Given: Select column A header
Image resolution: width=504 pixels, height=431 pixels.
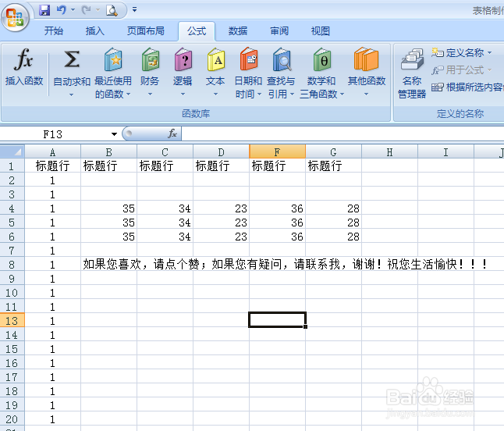Looking at the screenshot, I should pos(52,151).
